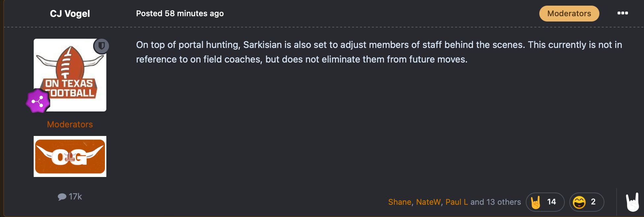644x217 pixels.
Task: Open Shane's profile in reactions list
Action: (x=400, y=202)
